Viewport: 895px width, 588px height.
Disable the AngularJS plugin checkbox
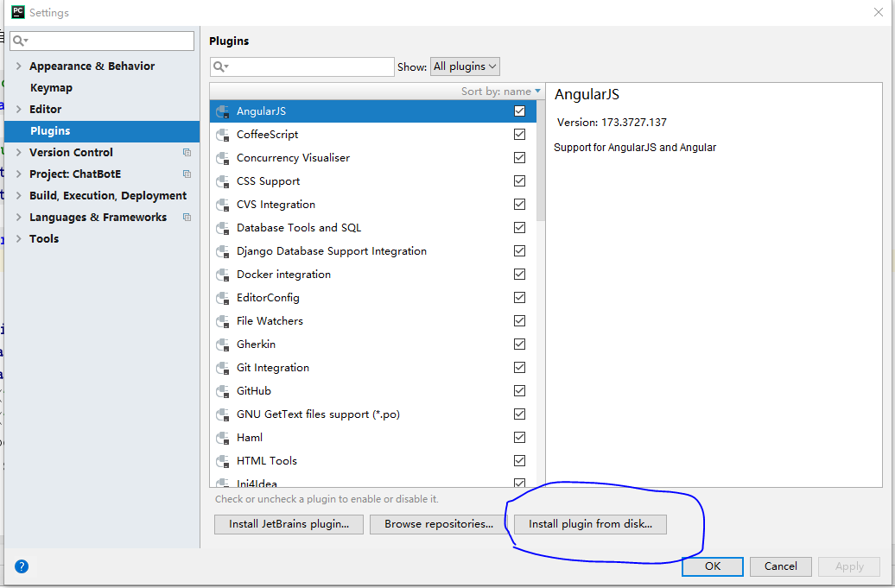tap(519, 111)
